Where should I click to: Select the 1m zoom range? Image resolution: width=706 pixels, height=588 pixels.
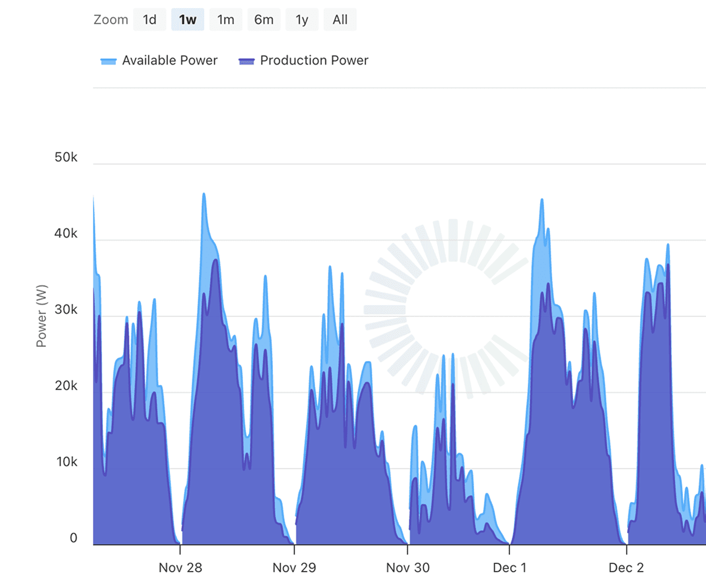pyautogui.click(x=226, y=19)
